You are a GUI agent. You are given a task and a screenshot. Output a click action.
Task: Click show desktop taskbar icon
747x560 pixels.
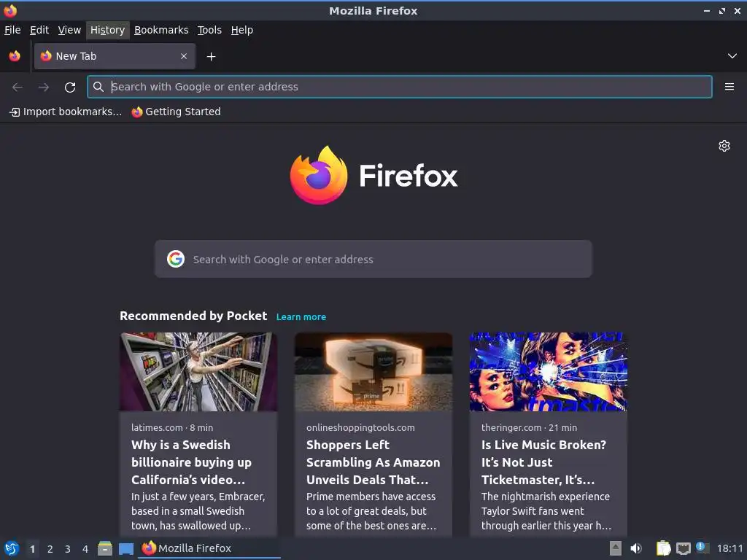(125, 549)
